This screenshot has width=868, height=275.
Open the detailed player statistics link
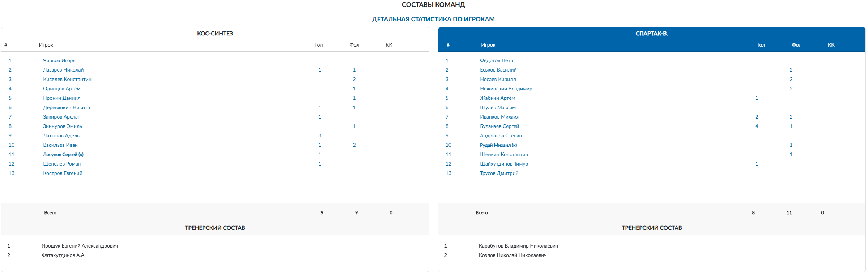point(433,19)
